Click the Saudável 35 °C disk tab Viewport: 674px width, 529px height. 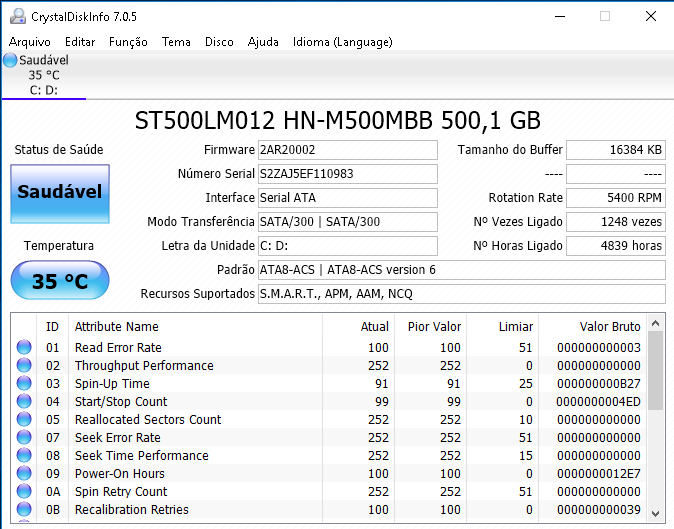(x=44, y=75)
